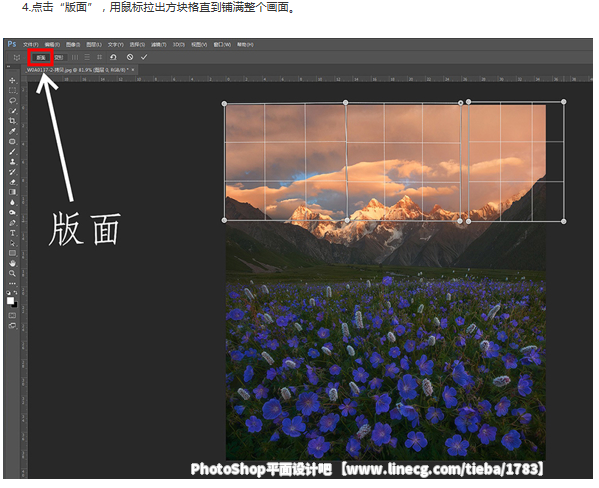Expand the tools panel double arrow
The height and width of the screenshot is (488, 599).
pos(9,66)
